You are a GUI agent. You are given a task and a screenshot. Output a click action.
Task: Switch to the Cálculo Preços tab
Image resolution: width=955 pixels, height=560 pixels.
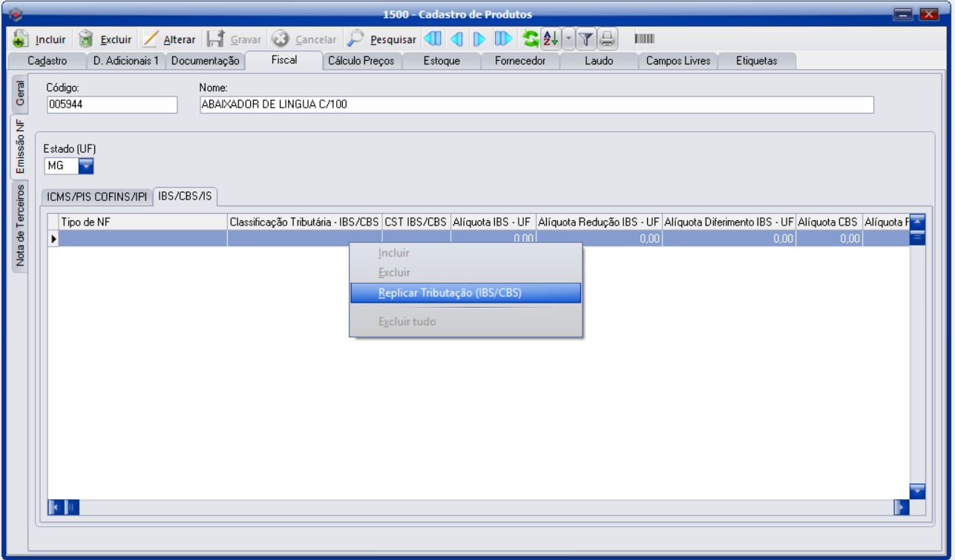[362, 61]
